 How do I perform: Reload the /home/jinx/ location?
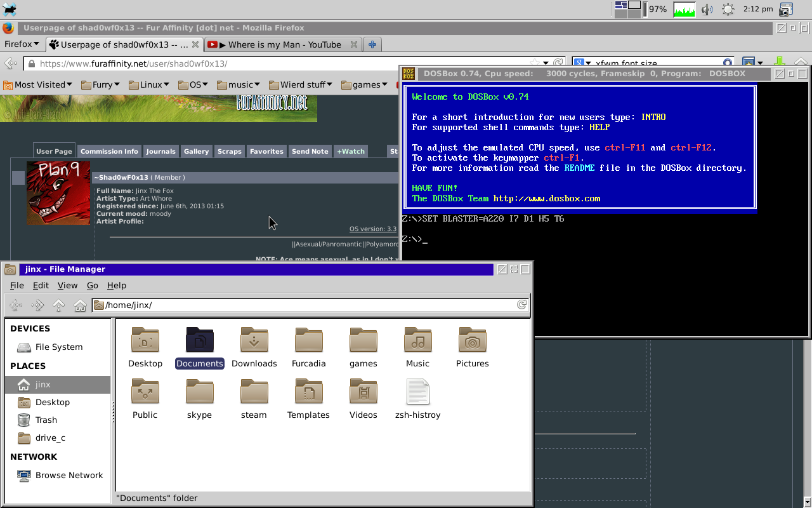coord(521,305)
